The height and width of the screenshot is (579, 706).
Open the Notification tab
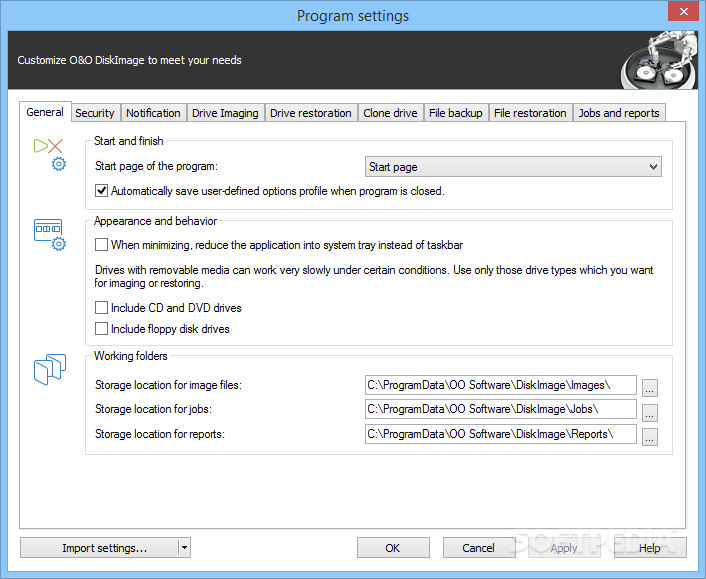[x=153, y=113]
